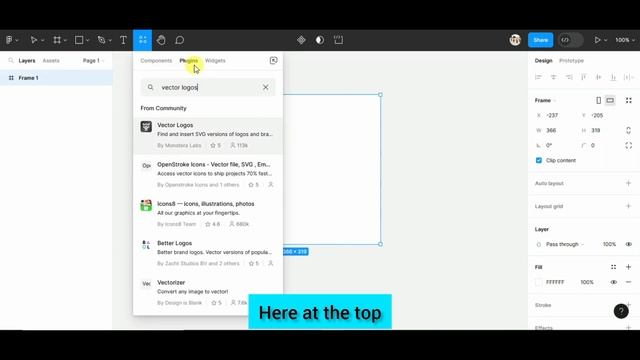This screenshot has height=360, width=640.
Task: Open the Figma main menu icon
Action: 10,40
